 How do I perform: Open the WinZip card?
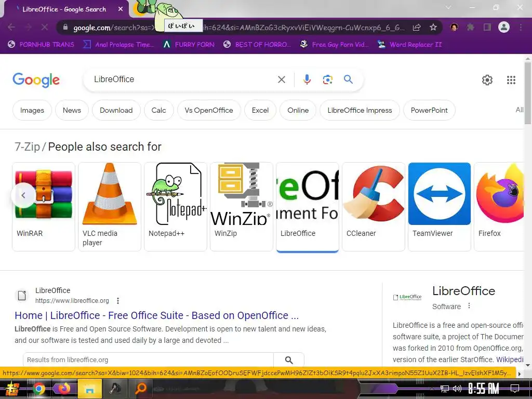242,207
